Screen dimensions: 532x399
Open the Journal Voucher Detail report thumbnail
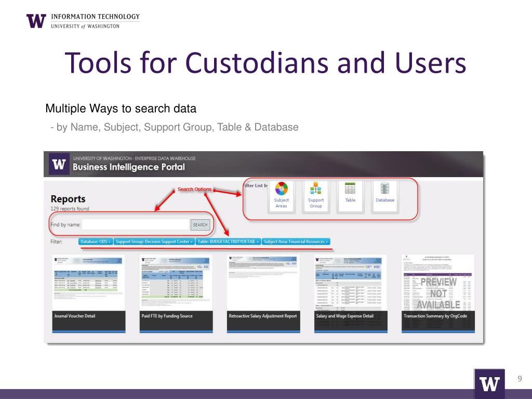click(x=88, y=294)
